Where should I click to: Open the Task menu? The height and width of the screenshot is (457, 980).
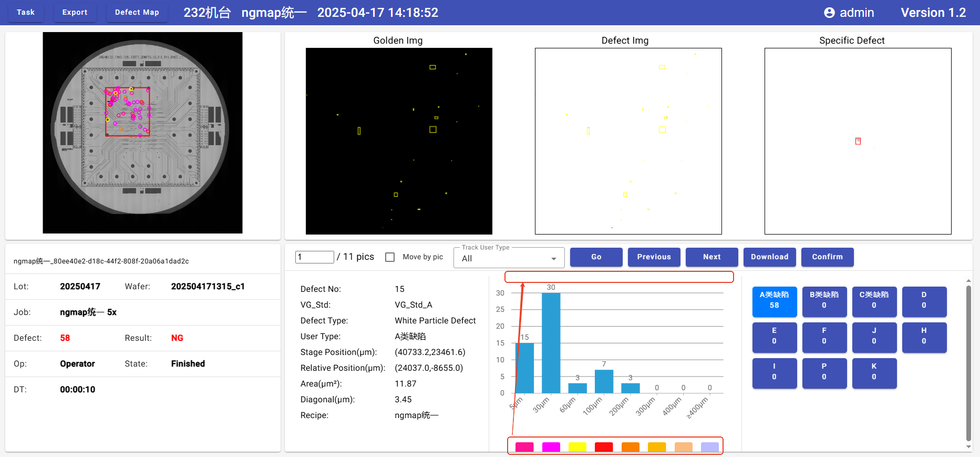25,12
